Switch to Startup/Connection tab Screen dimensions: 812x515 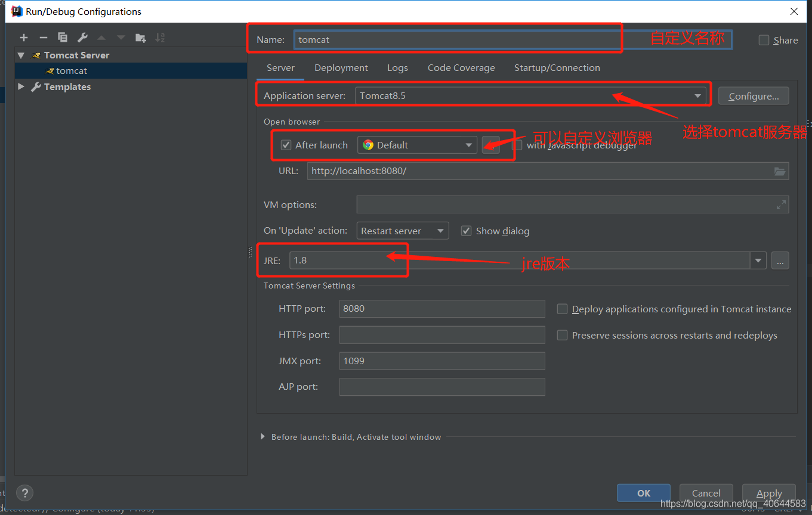(x=557, y=68)
